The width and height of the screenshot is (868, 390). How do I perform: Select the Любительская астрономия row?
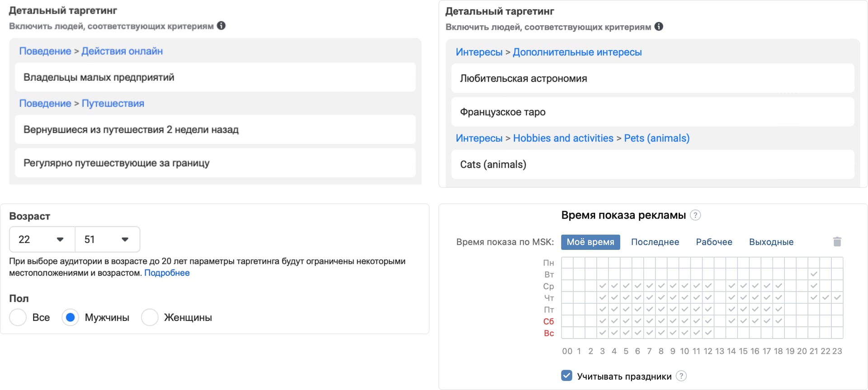point(653,79)
